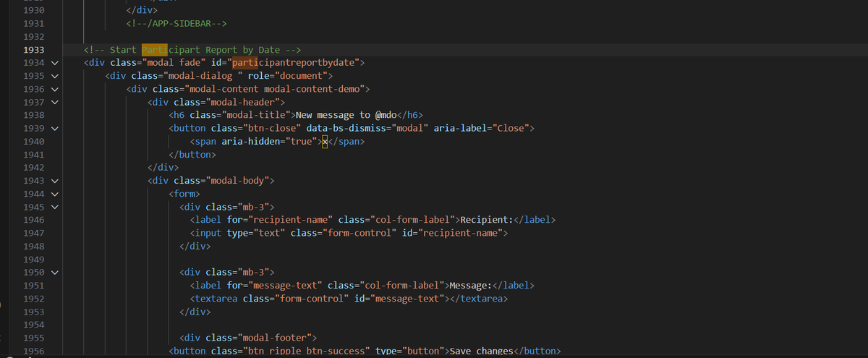The height and width of the screenshot is (358, 868).
Task: Click line number 1938 in gutter
Action: (33, 115)
